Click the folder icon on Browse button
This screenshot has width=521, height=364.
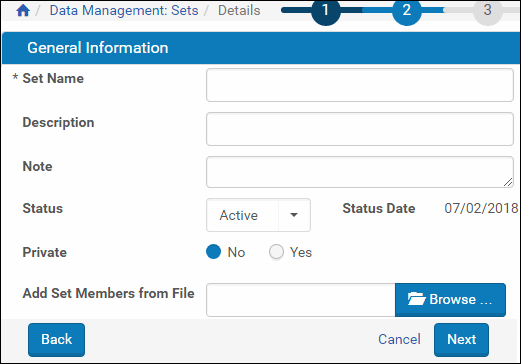click(x=416, y=299)
